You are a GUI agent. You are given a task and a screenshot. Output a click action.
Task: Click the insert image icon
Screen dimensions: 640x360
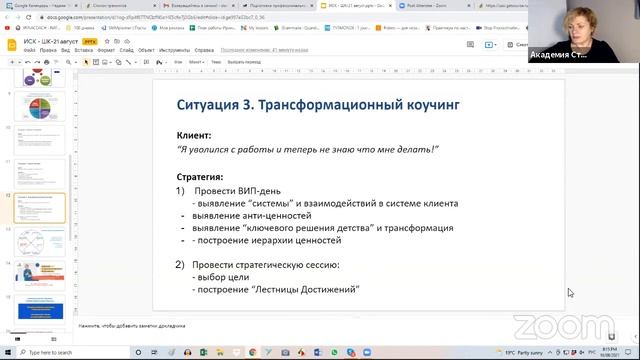(x=105, y=62)
